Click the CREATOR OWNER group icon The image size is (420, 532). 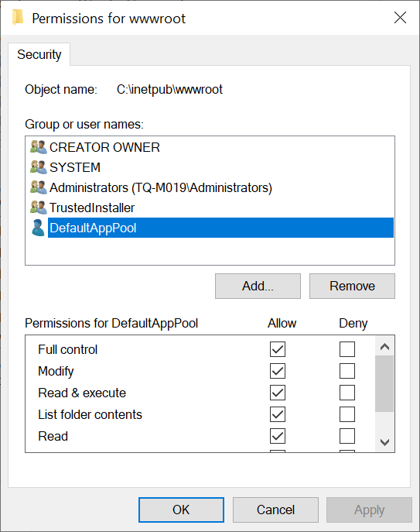click(x=39, y=147)
